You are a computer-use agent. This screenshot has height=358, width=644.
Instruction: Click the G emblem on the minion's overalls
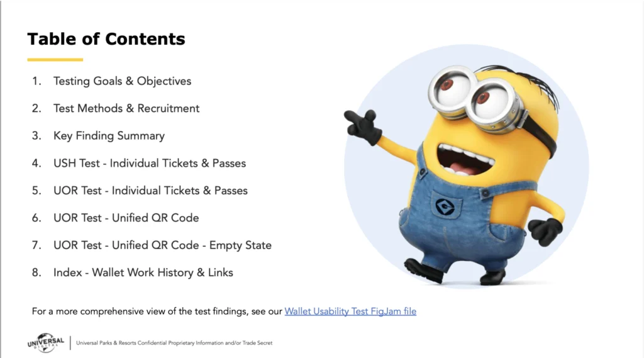446,206
